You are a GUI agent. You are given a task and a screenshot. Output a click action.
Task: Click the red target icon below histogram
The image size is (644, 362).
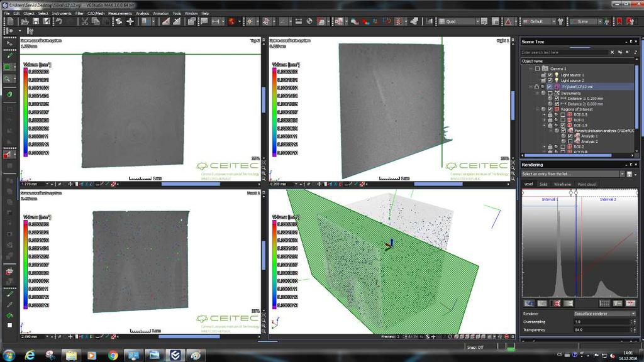pyautogui.click(x=557, y=304)
